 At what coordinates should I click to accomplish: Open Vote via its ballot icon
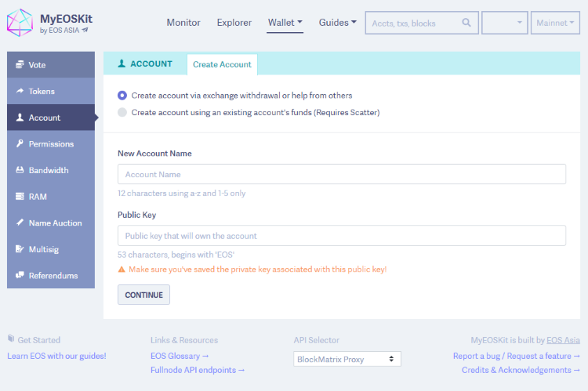click(x=20, y=65)
